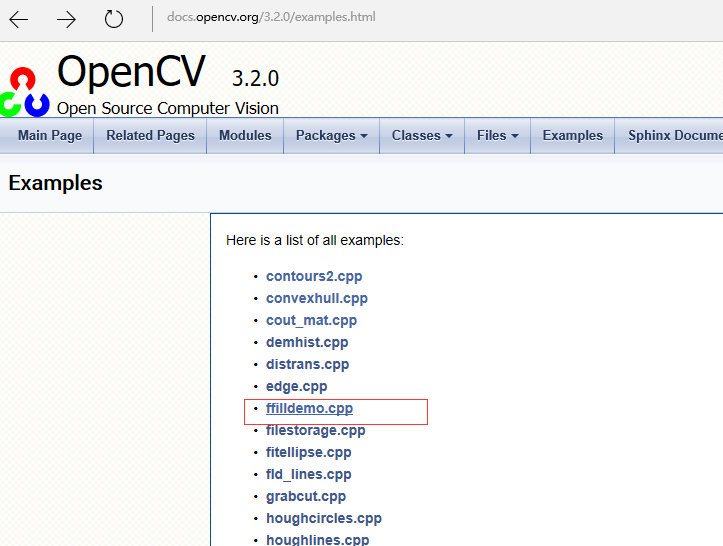
Task: Open the contours2.cpp example
Action: 314,277
